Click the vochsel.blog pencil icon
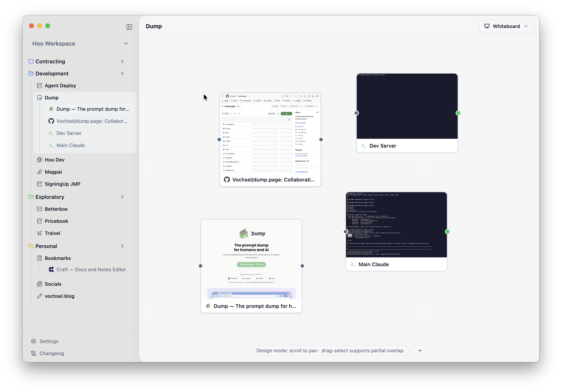Viewport: 562px width, 392px height. tap(39, 296)
